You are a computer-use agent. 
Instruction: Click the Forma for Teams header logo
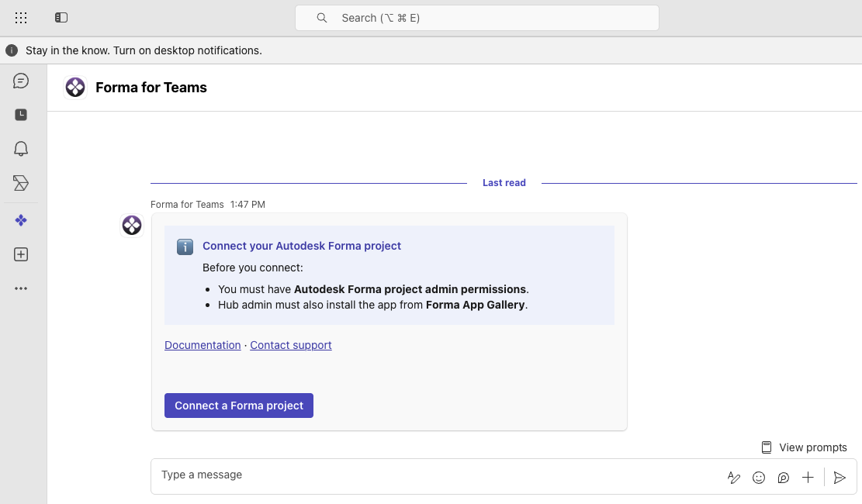coord(75,88)
